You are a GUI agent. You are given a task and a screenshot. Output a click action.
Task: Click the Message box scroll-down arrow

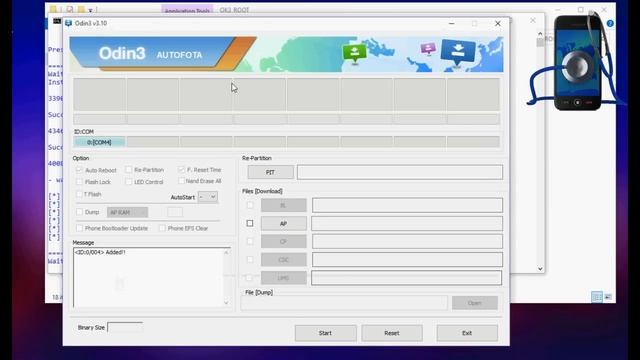[226, 302]
